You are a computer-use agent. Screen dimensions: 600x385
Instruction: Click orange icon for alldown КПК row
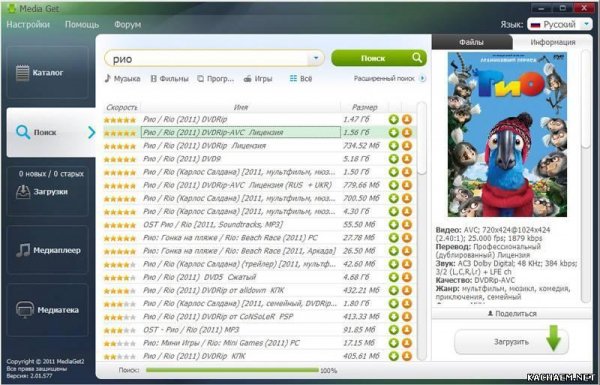407,290
